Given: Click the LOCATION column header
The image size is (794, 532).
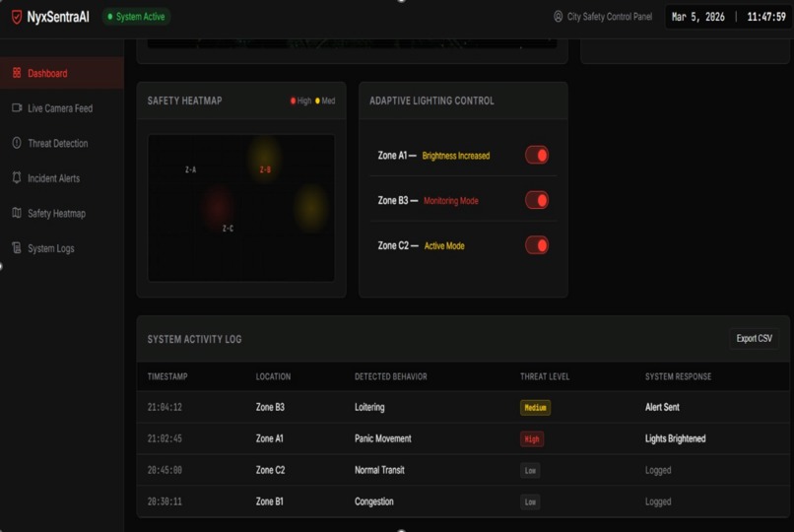Looking at the screenshot, I should tap(273, 376).
